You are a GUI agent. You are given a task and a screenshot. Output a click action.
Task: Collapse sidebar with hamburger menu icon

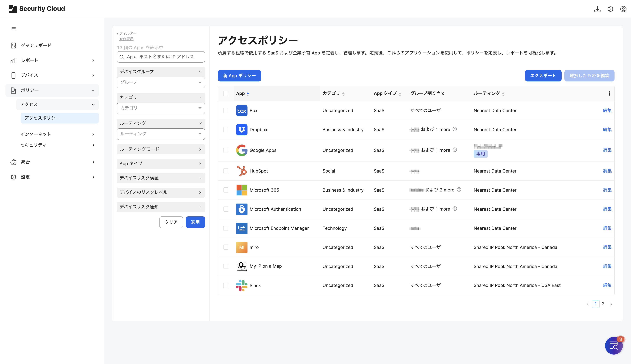coord(13,29)
